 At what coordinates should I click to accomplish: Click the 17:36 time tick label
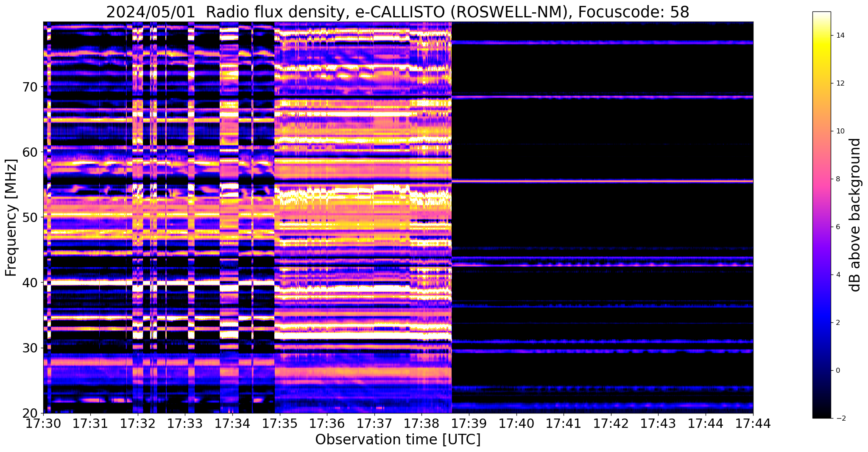click(327, 423)
